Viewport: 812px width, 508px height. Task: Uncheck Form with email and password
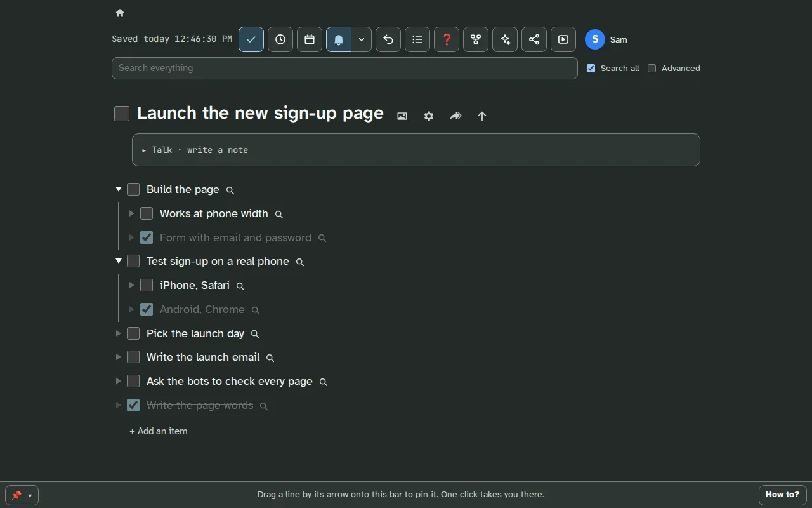tap(147, 237)
